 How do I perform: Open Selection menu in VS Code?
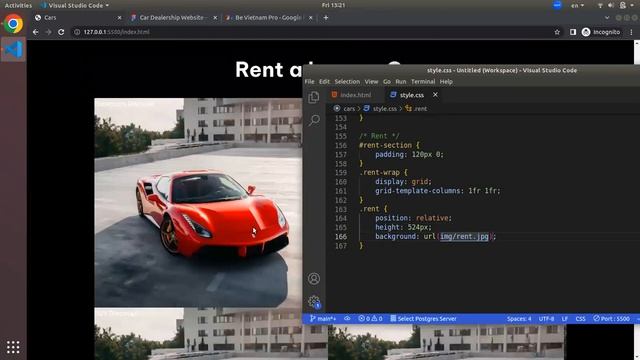click(x=347, y=82)
